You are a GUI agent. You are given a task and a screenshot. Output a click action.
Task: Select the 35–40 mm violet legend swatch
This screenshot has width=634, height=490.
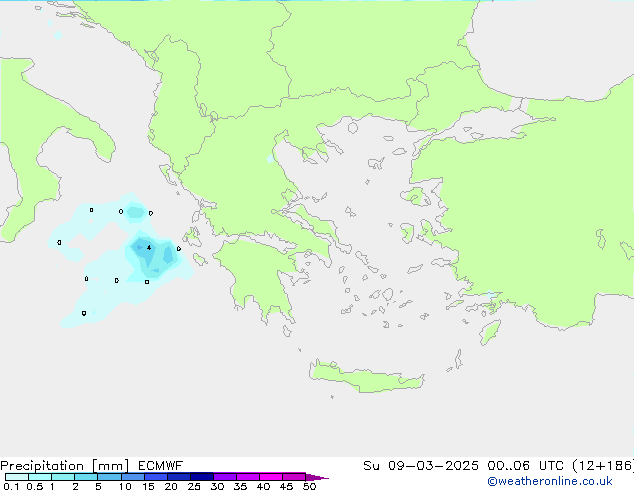[248, 477]
